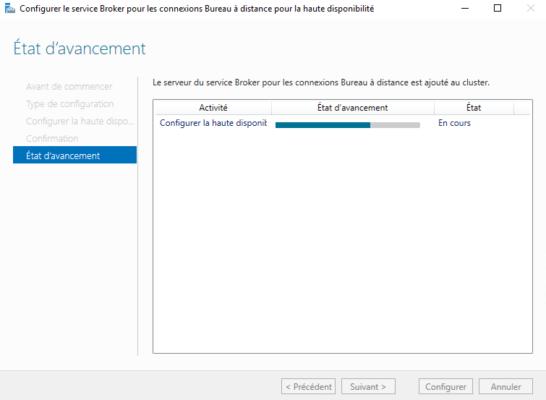The image size is (546, 400).
Task: Close the wizard window
Action: 530,8
